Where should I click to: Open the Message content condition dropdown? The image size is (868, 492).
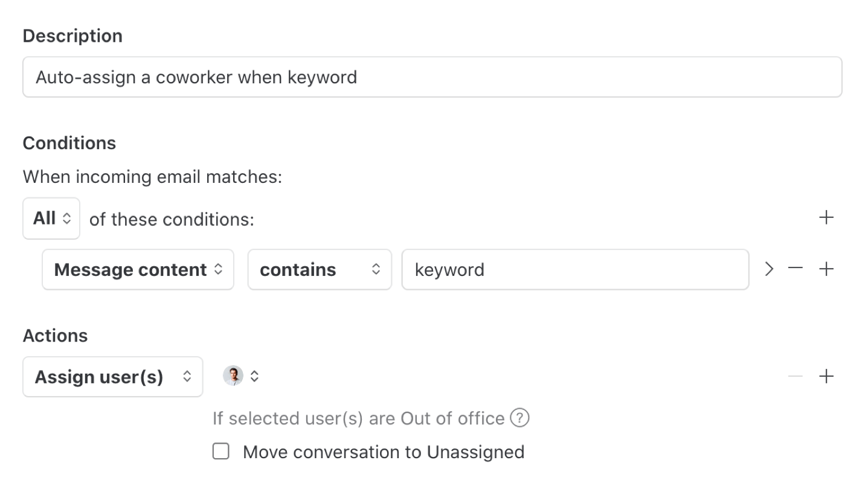click(x=137, y=269)
